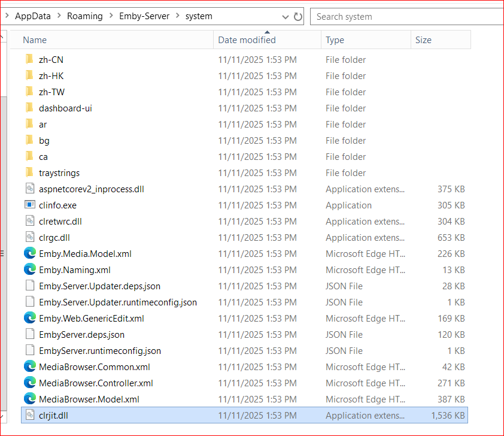Sort files by the Type column
The width and height of the screenshot is (504, 436).
pos(366,40)
